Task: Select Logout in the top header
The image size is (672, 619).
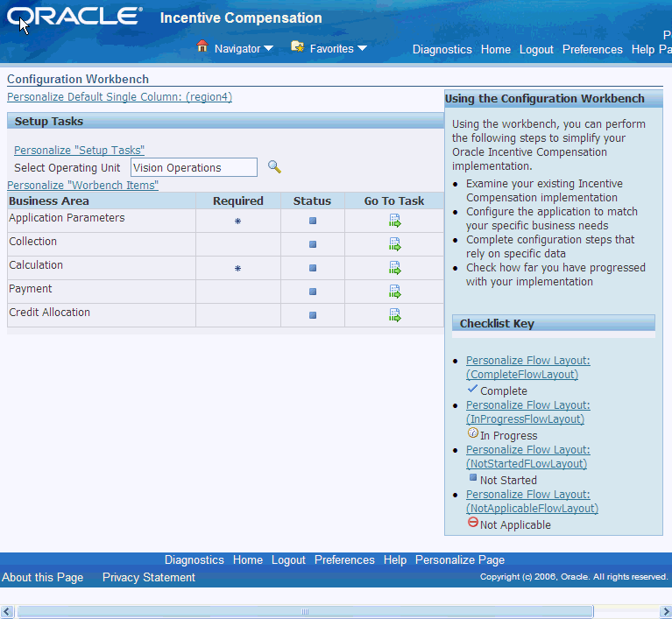Action: 536,50
